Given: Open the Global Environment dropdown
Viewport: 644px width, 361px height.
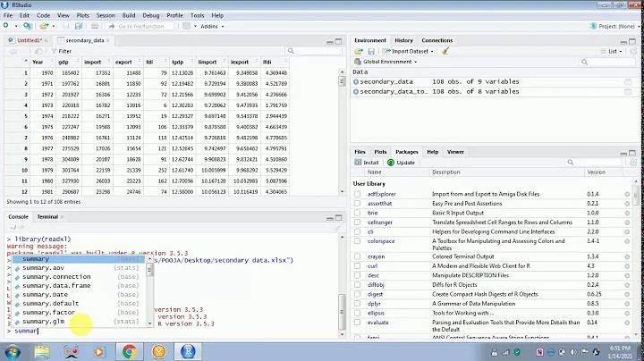Looking at the screenshot, I should [386, 62].
